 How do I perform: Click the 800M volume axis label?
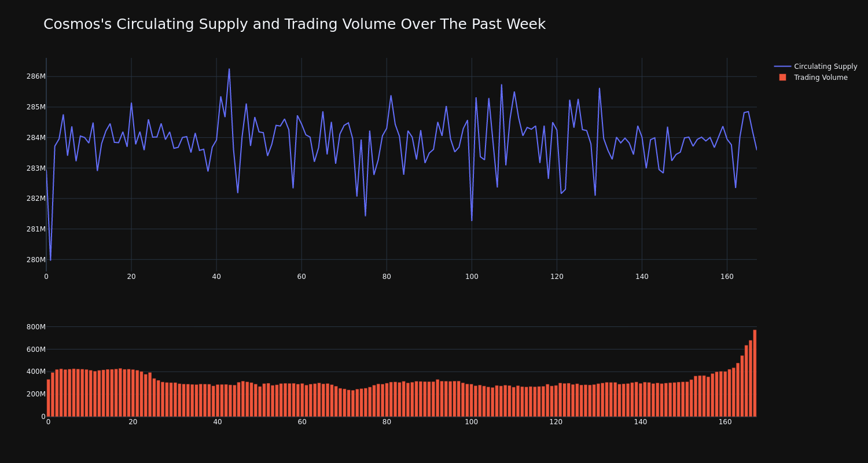coord(36,327)
